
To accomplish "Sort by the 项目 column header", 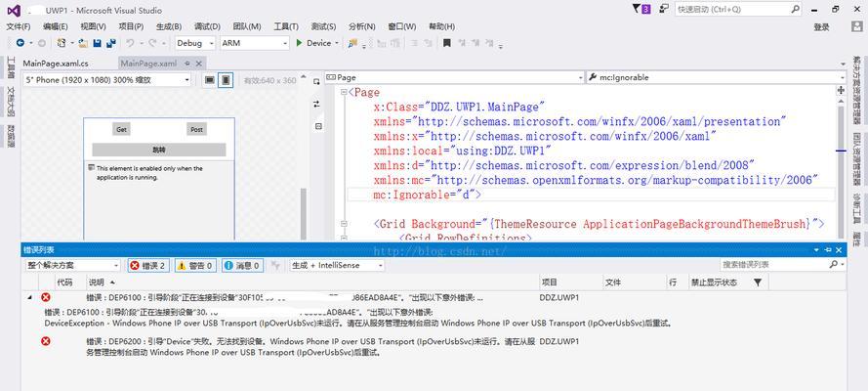I will [x=571, y=282].
